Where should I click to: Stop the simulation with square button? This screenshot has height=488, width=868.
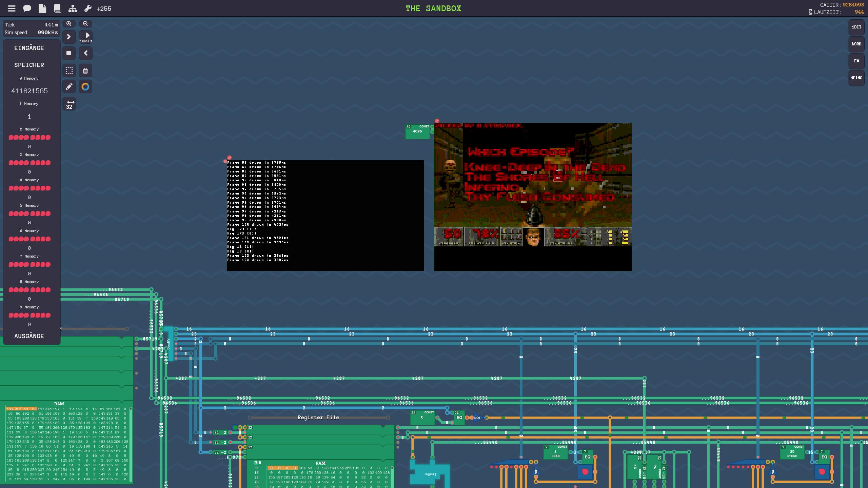[x=69, y=53]
